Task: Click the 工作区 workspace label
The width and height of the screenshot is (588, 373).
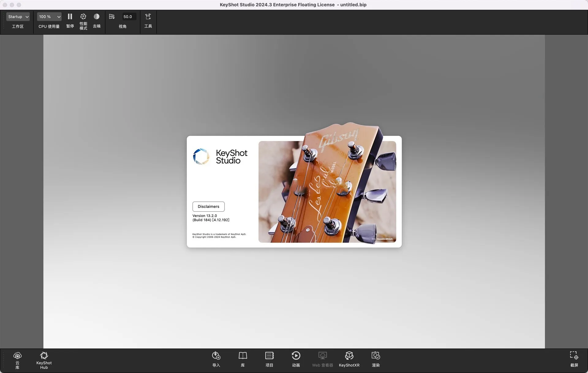Action: click(18, 26)
